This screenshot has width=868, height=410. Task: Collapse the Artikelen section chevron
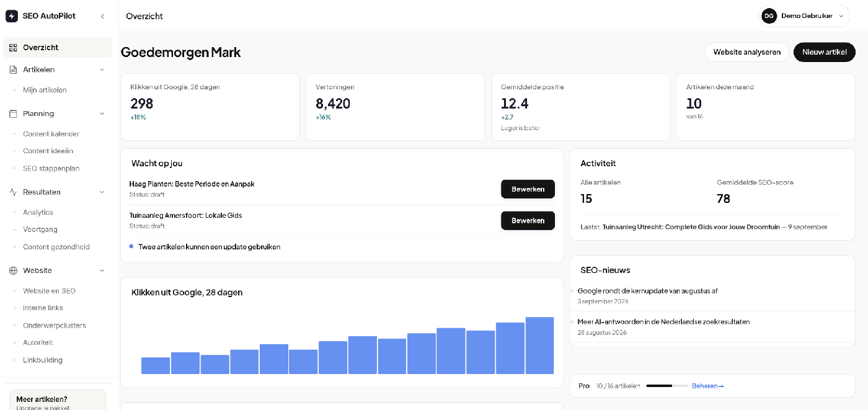pos(102,70)
